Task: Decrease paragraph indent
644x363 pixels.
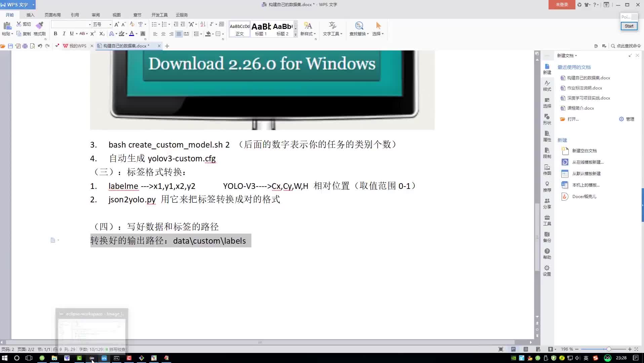Action: 176,24
